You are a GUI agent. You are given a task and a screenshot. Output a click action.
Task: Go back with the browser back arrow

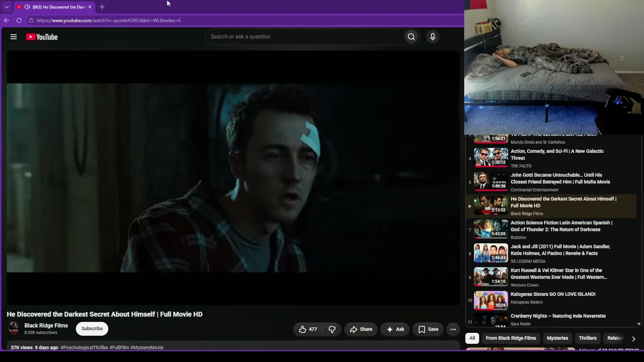click(7, 21)
